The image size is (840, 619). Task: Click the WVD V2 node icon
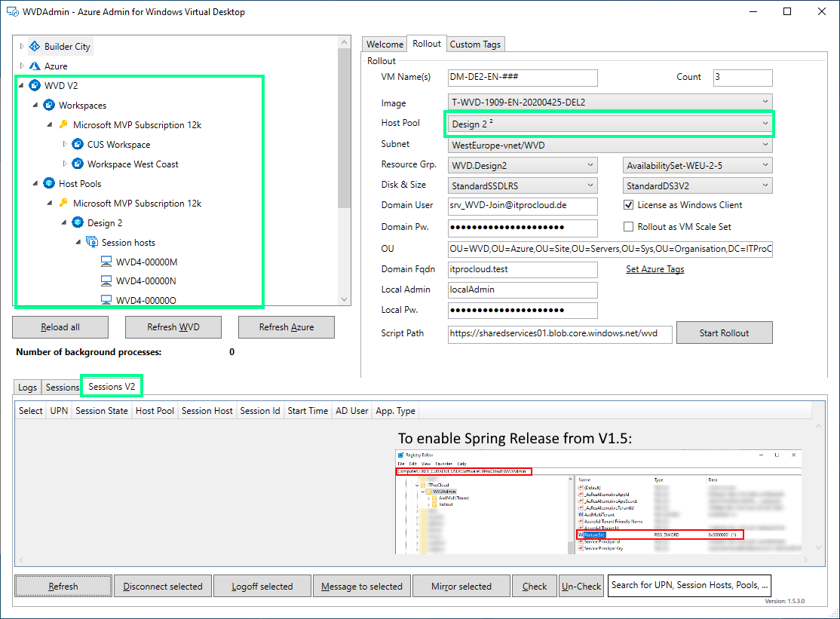tap(35, 85)
